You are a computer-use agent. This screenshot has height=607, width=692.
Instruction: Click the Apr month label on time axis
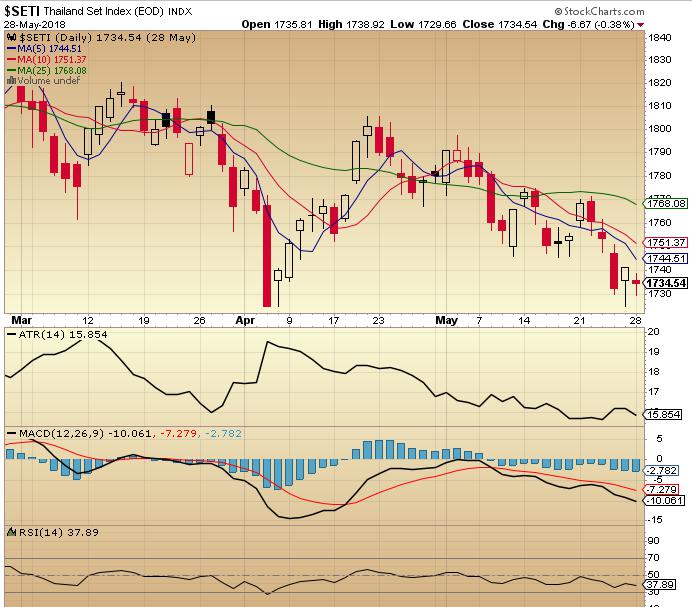point(245,320)
